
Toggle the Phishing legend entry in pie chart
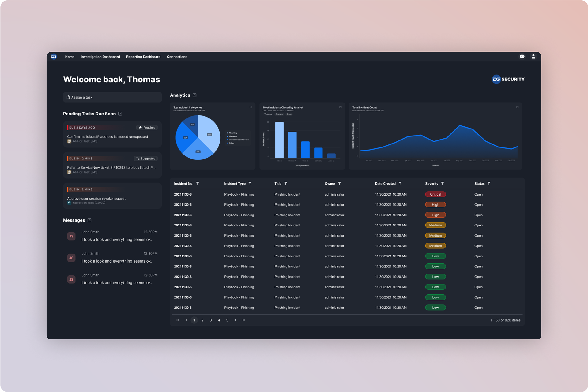coord(232,133)
